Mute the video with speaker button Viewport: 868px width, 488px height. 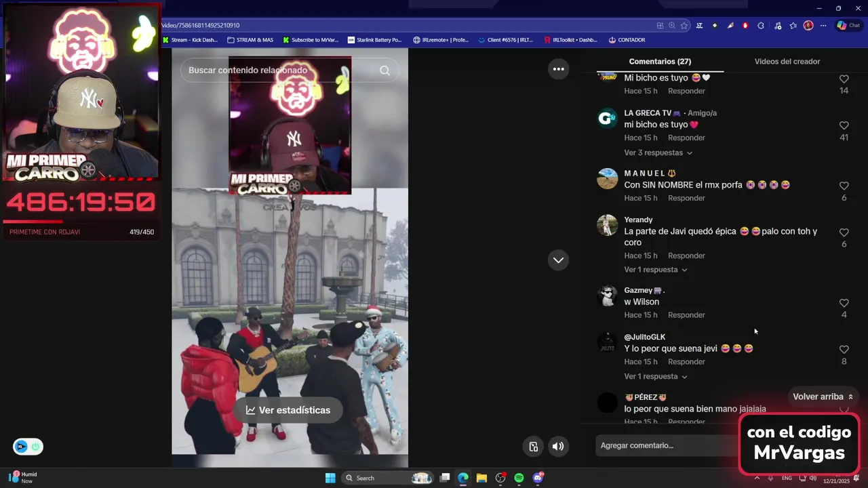[558, 446]
